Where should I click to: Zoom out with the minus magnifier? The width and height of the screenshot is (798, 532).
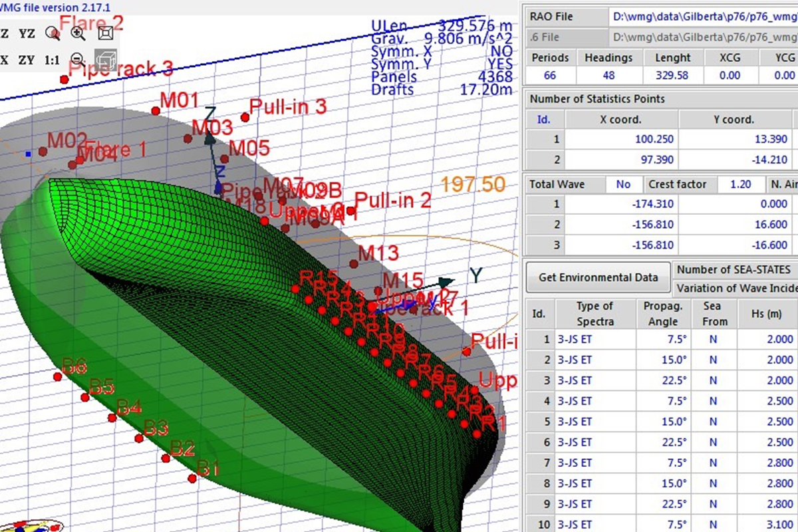click(x=77, y=59)
